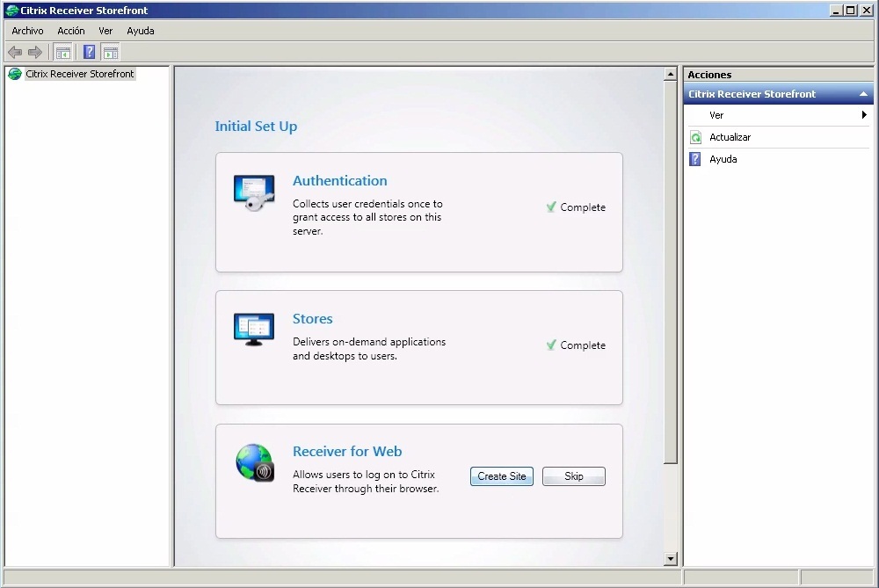Click the Citrix globe icon in tree
879x588 pixels.
(15, 74)
